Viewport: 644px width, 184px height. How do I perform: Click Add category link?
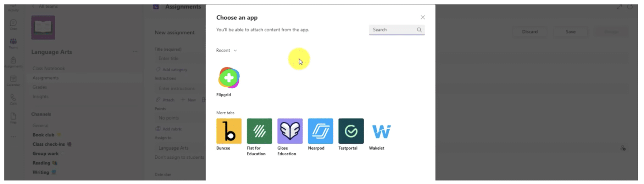[x=172, y=69]
